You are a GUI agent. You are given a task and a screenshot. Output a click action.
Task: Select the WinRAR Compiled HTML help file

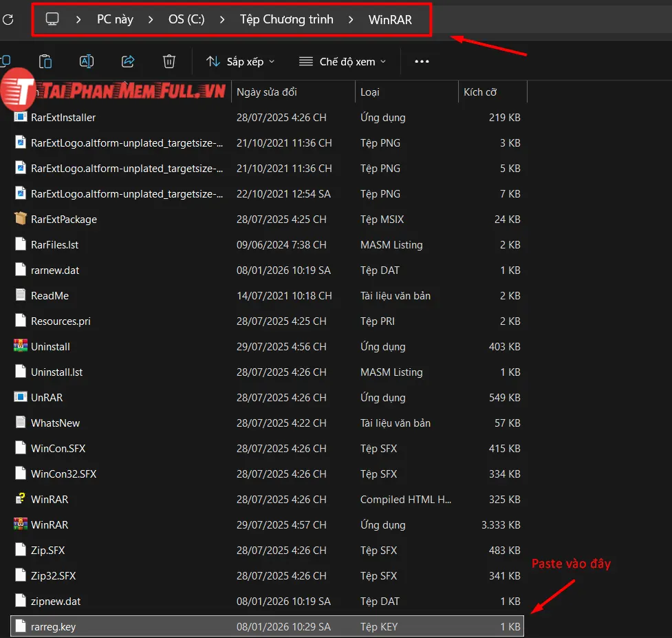pyautogui.click(x=50, y=499)
